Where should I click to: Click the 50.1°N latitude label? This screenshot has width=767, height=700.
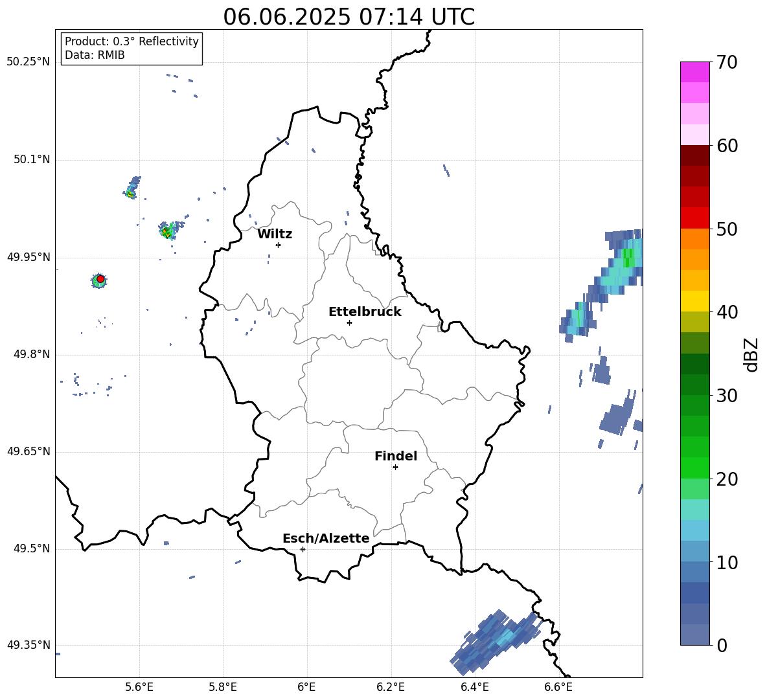pos(32,160)
